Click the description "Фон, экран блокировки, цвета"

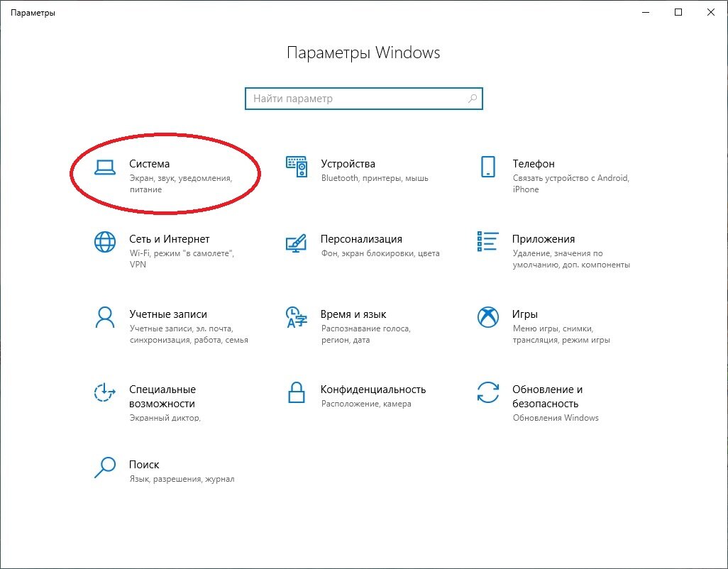point(380,253)
